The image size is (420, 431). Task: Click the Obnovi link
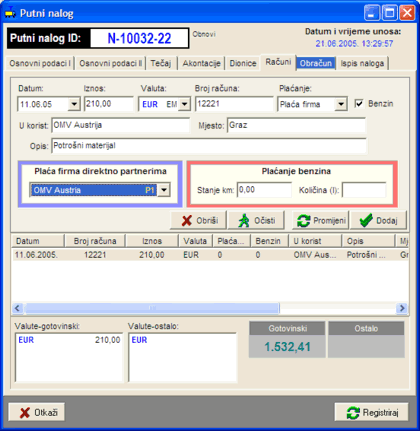[204, 34]
